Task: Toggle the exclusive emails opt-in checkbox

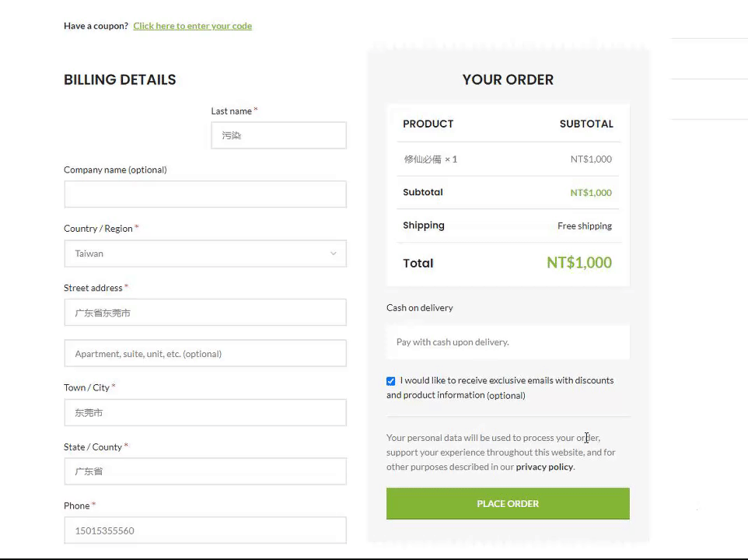Action: (391, 381)
